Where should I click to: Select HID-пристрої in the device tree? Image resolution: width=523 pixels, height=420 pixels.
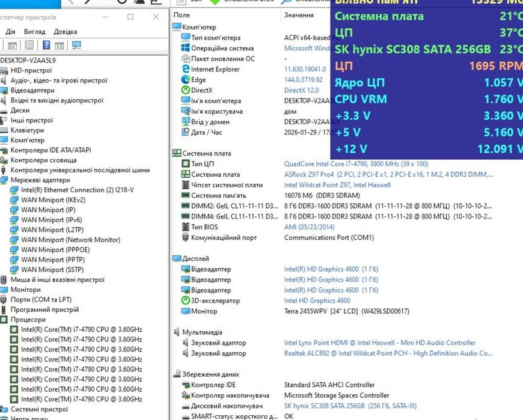click(31, 70)
